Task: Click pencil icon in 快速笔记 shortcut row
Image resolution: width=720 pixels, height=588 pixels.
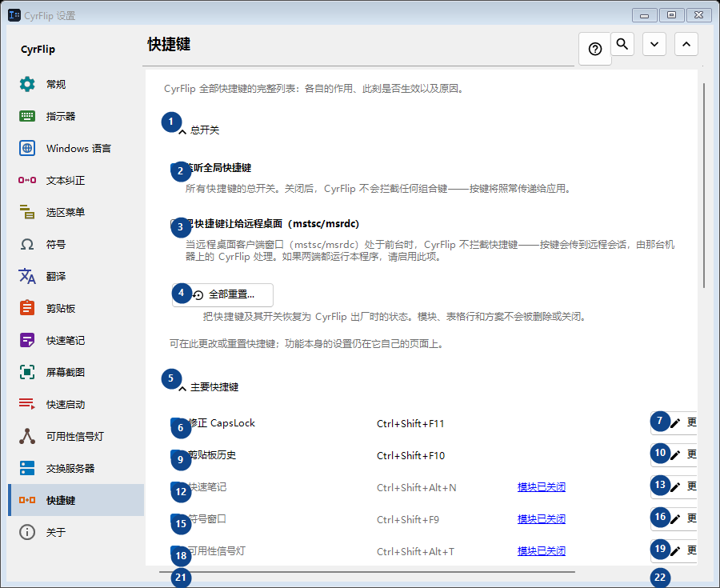Action: [x=675, y=487]
